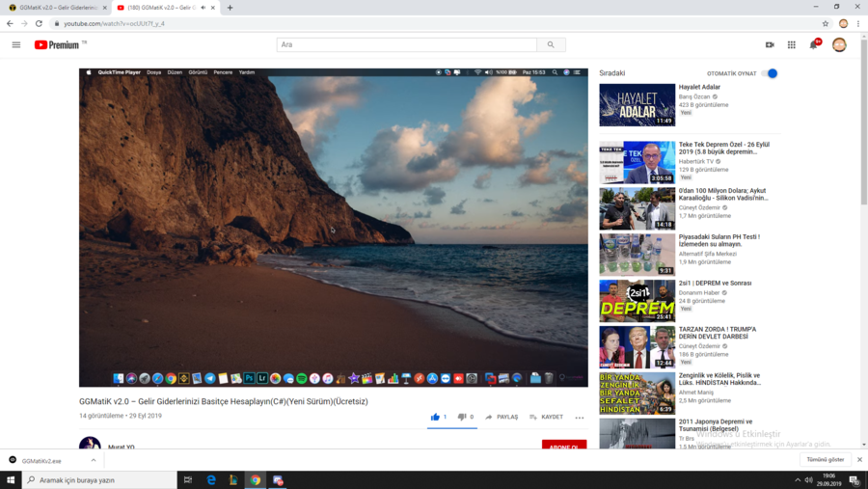Open the three-dot more actions menu

[580, 418]
